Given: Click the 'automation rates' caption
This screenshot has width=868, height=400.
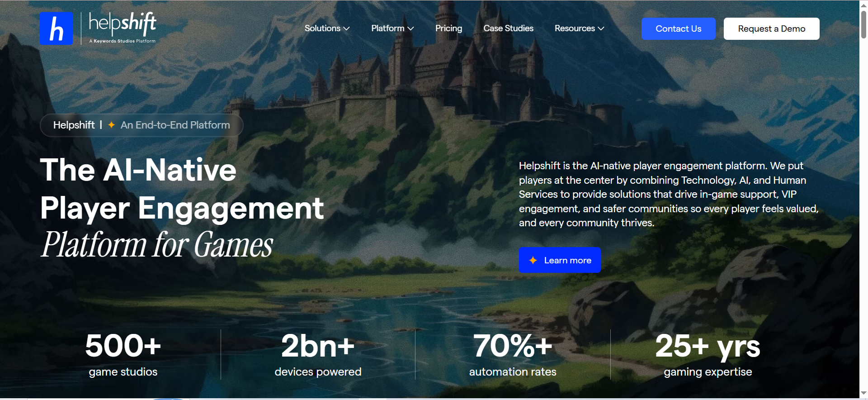Looking at the screenshot, I should [x=513, y=372].
